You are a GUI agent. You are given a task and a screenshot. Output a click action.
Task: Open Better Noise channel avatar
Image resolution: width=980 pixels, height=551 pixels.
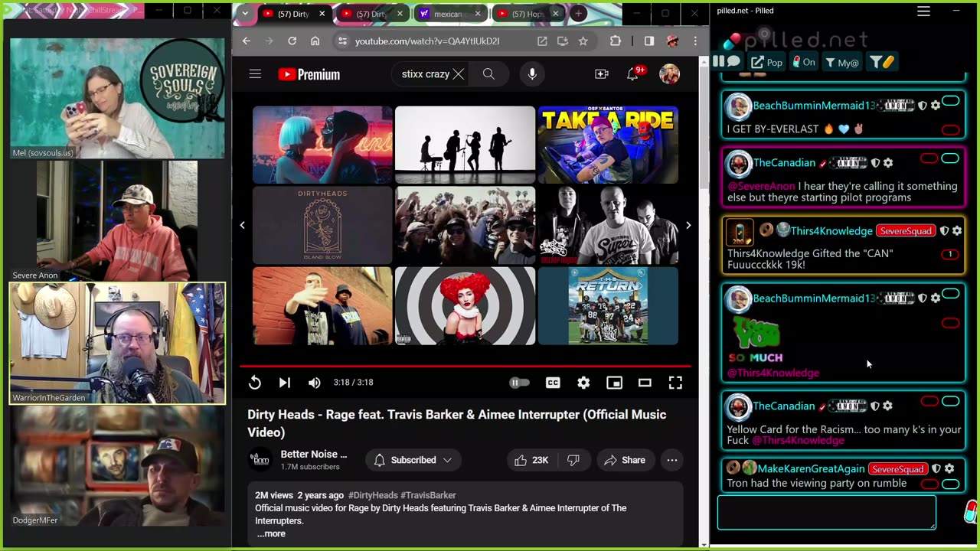(x=260, y=460)
